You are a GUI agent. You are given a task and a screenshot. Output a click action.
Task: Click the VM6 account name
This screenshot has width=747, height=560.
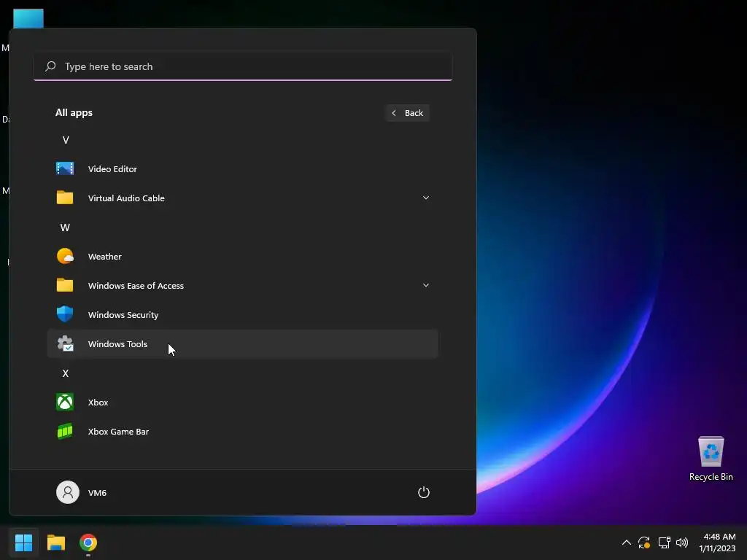coord(97,492)
